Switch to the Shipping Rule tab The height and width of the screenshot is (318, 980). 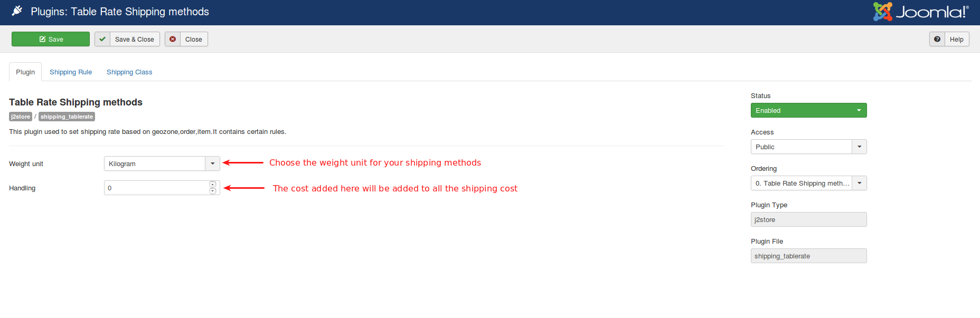tap(71, 72)
